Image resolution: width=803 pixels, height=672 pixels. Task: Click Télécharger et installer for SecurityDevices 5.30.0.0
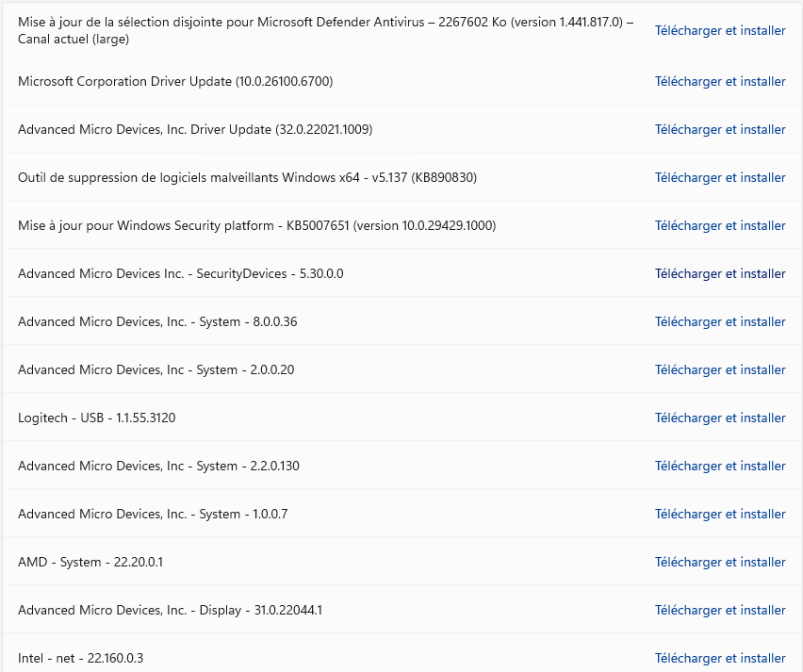[x=720, y=273]
